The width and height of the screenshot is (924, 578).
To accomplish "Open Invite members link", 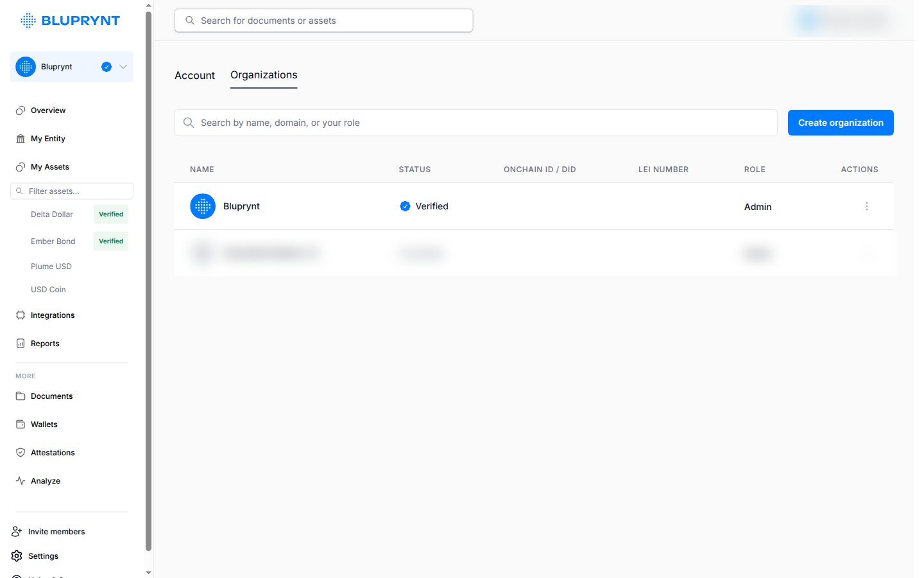I will pyautogui.click(x=56, y=532).
